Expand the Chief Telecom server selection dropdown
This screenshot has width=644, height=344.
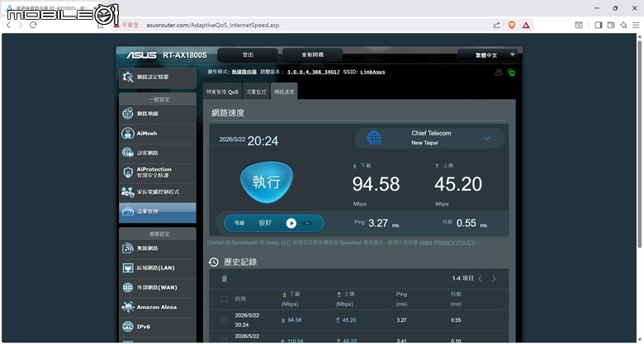pos(486,139)
